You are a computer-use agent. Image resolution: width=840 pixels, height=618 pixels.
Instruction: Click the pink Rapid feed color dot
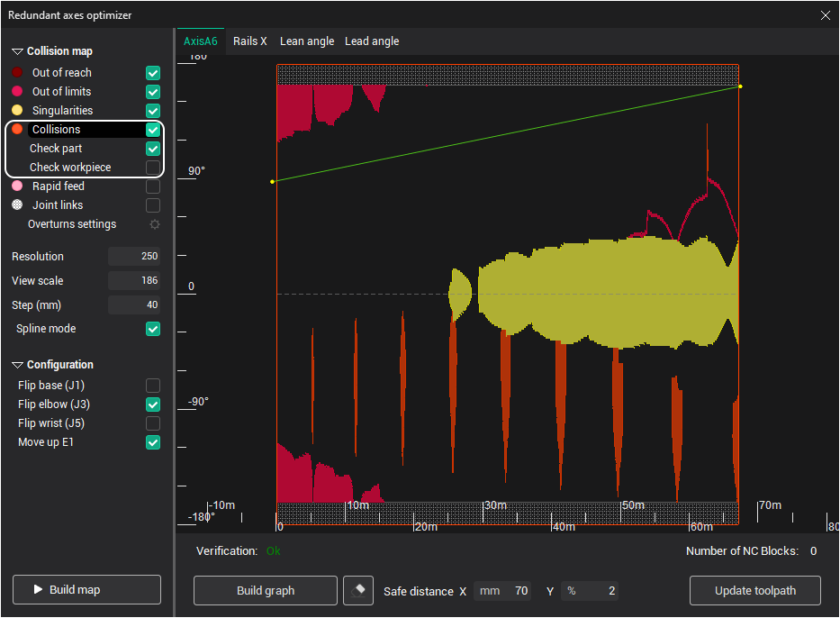pos(17,186)
